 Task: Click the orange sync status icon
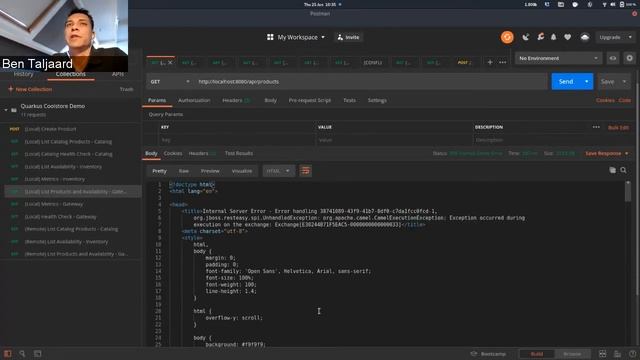coord(507,37)
